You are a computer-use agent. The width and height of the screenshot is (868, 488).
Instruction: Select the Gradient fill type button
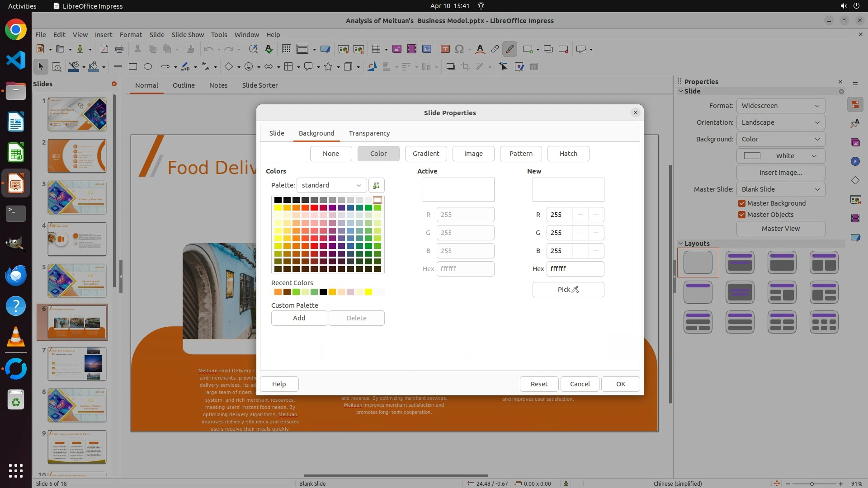(425, 154)
